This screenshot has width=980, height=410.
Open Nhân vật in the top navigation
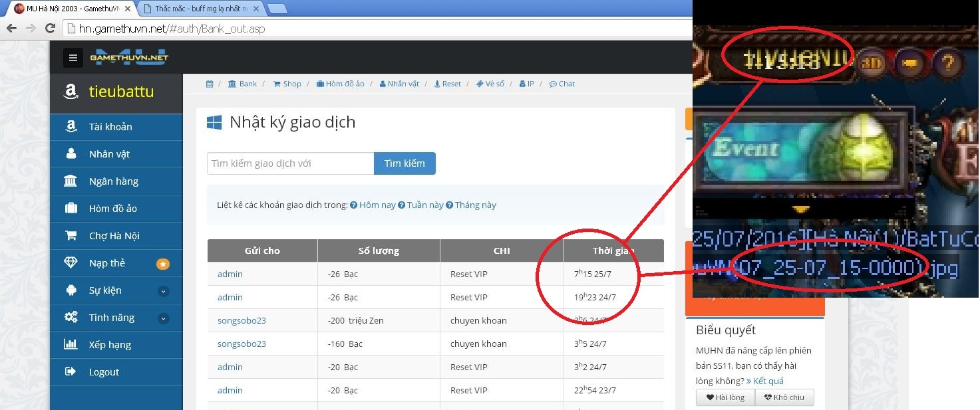399,84
